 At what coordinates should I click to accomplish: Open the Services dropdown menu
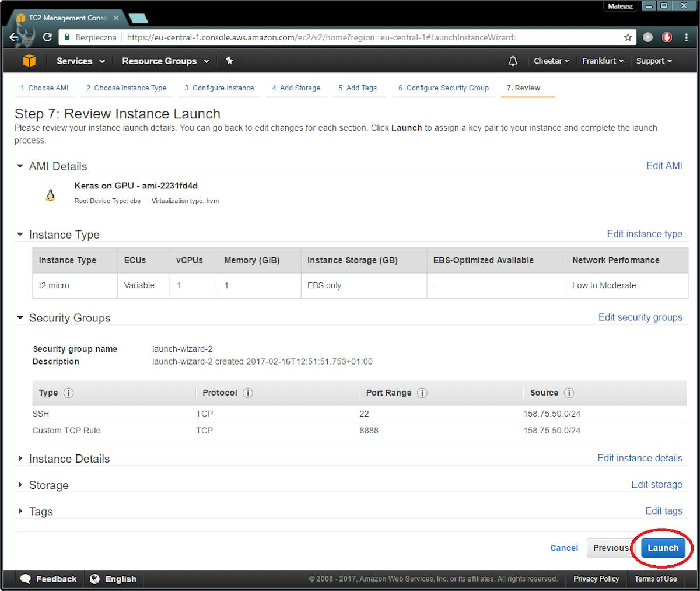[80, 61]
